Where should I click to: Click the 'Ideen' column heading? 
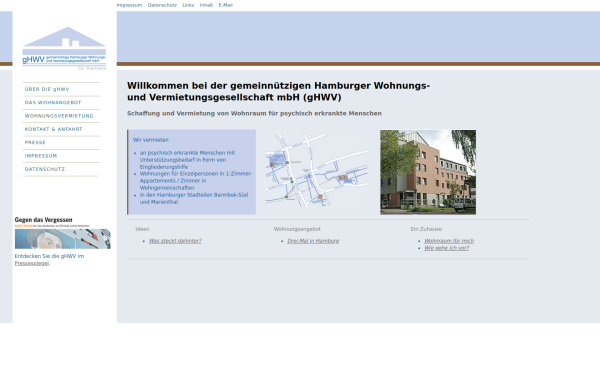pyautogui.click(x=142, y=229)
